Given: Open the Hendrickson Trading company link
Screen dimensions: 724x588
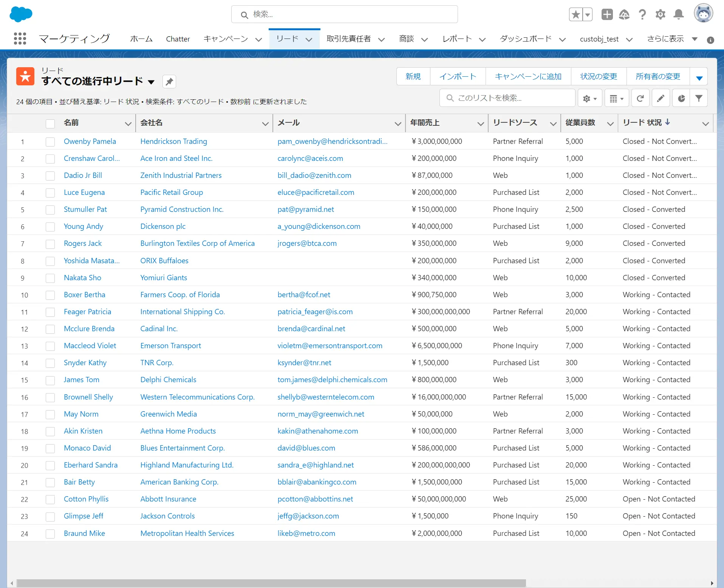Looking at the screenshot, I should [173, 141].
